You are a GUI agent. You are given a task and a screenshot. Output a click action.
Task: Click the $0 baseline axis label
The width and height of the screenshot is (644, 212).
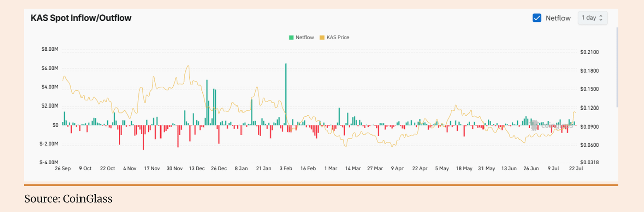click(x=55, y=125)
